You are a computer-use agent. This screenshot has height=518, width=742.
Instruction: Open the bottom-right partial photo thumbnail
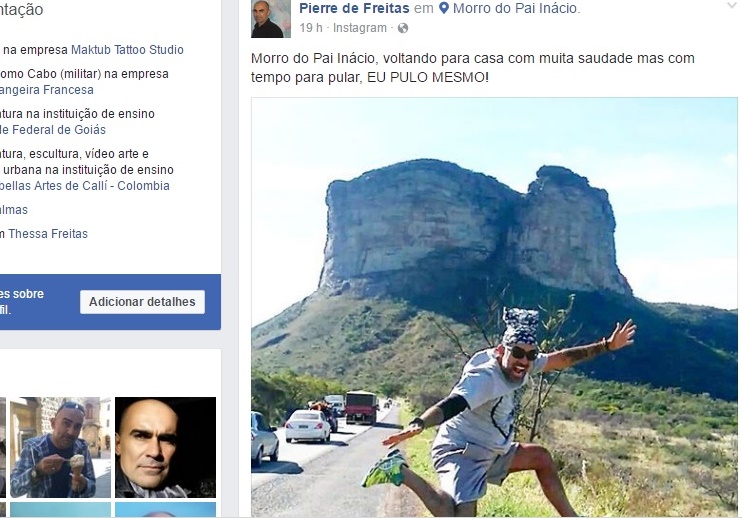(165, 510)
